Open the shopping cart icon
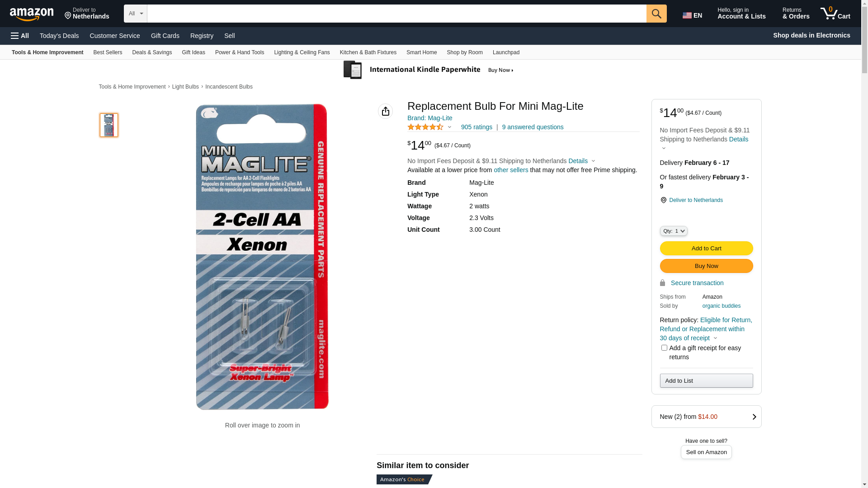868x488 pixels. point(835,13)
